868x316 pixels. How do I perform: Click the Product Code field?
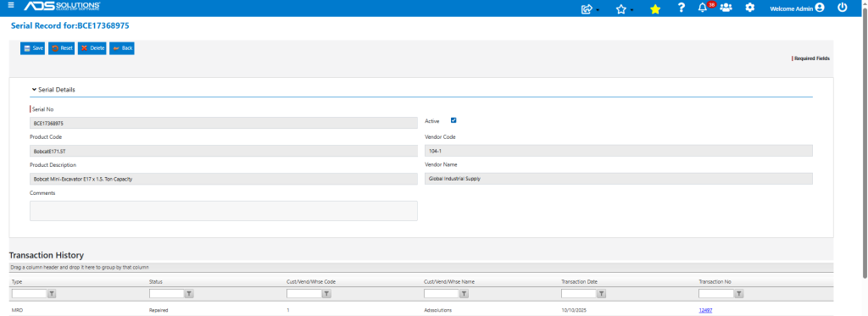(224, 151)
